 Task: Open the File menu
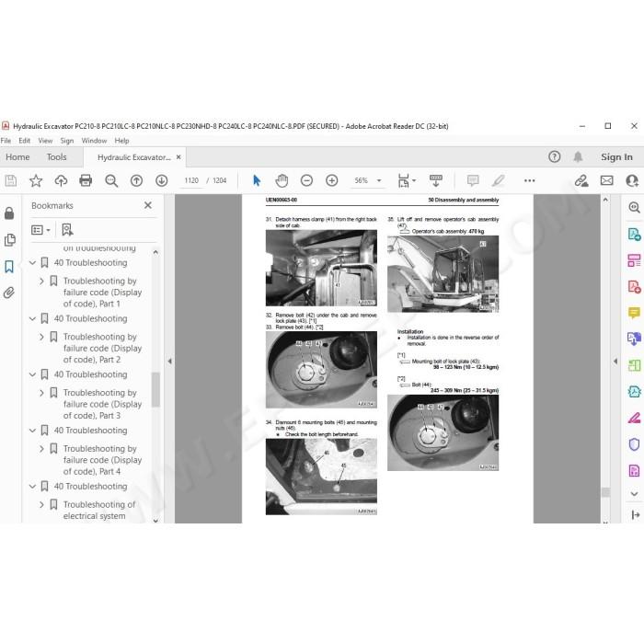6,141
